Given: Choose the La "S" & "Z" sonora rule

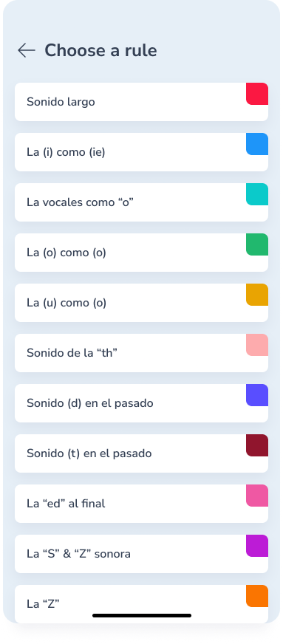Looking at the screenshot, I should click(141, 554).
